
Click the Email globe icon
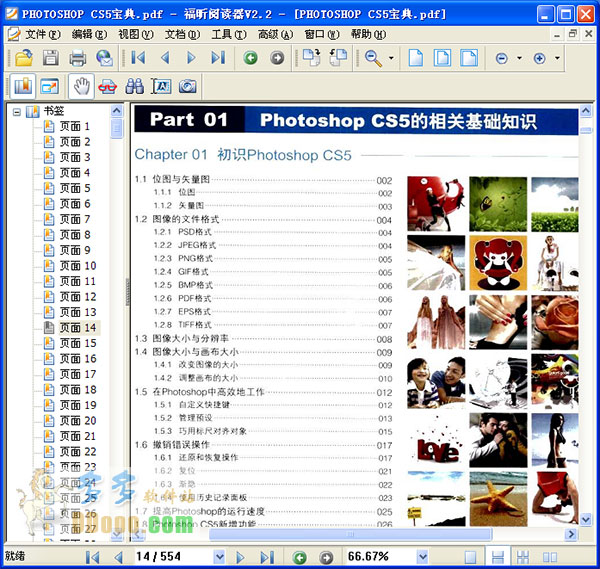[104, 58]
